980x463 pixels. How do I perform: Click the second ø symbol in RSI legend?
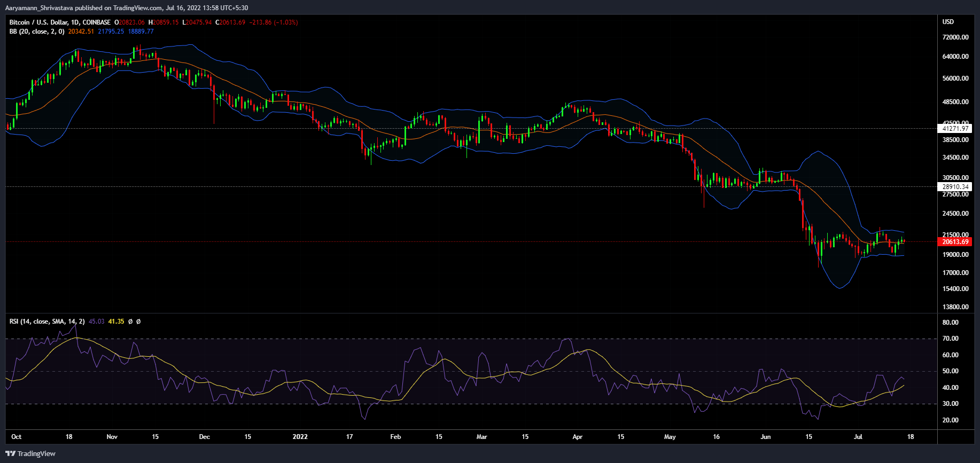click(138, 321)
